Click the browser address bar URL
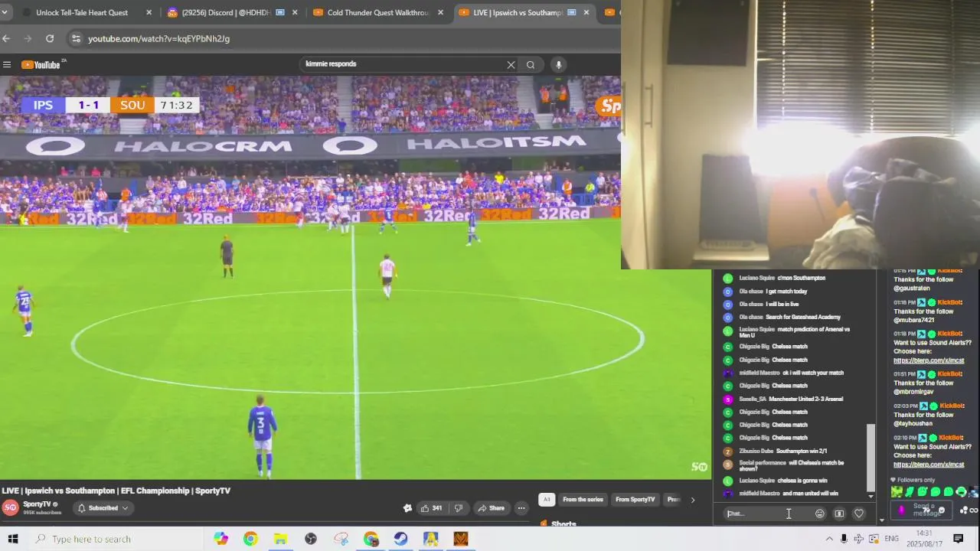 [x=158, y=38]
